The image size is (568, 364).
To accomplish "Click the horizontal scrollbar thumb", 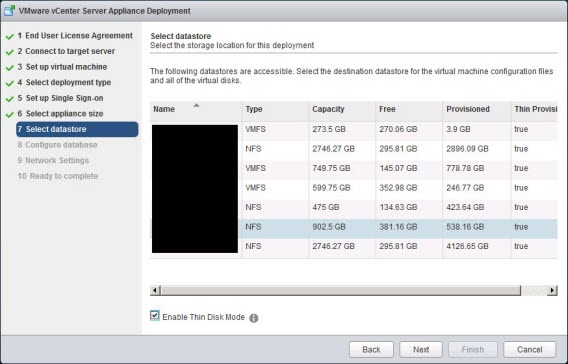I will 341,290.
